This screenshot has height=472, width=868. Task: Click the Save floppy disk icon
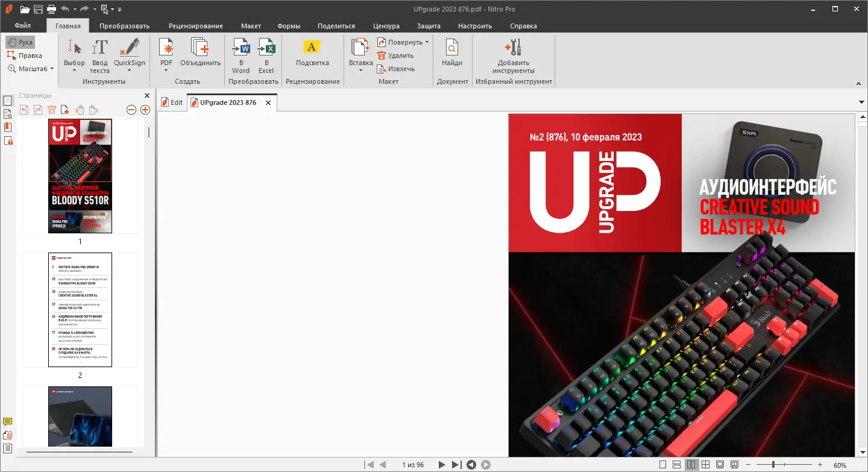(x=38, y=9)
